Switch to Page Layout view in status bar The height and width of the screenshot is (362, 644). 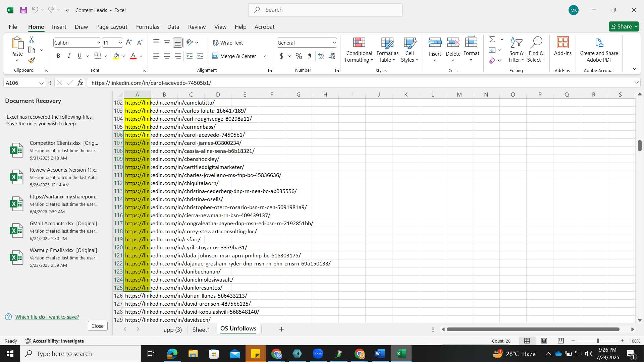coord(544,341)
